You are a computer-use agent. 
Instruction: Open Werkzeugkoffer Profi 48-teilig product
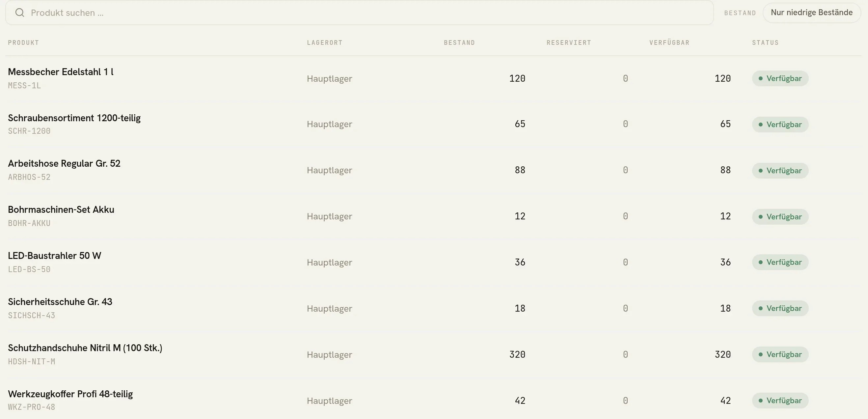coord(70,394)
